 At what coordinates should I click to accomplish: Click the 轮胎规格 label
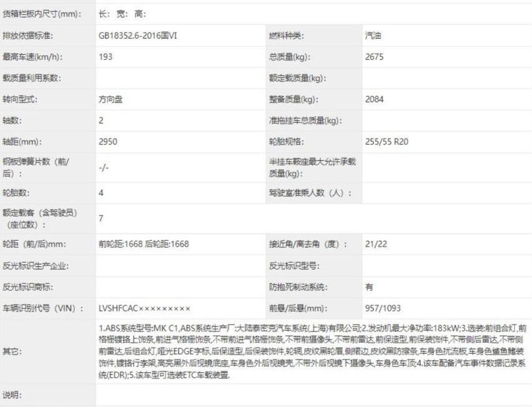[x=287, y=142]
